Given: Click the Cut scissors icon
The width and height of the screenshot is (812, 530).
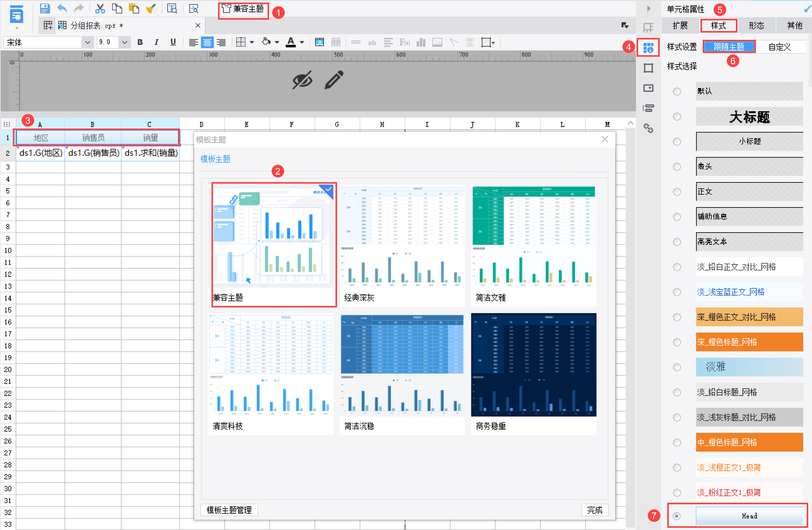Looking at the screenshot, I should coord(100,8).
